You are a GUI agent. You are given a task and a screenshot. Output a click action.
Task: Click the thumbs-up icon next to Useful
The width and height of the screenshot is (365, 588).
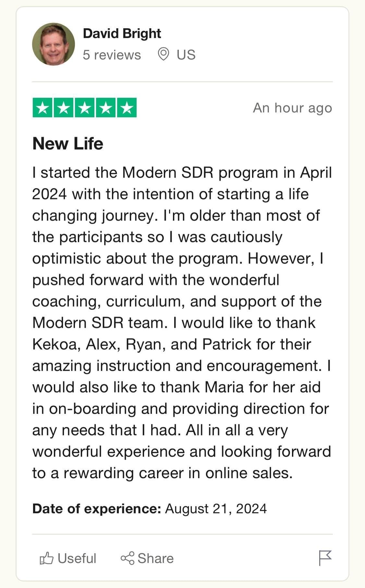coord(46,558)
